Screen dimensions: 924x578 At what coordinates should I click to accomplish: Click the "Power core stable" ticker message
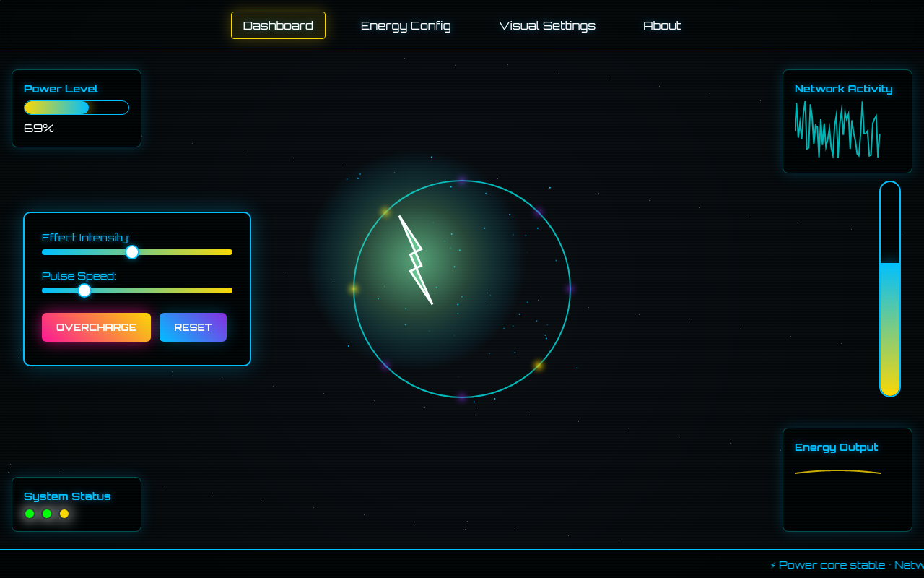[x=832, y=565]
